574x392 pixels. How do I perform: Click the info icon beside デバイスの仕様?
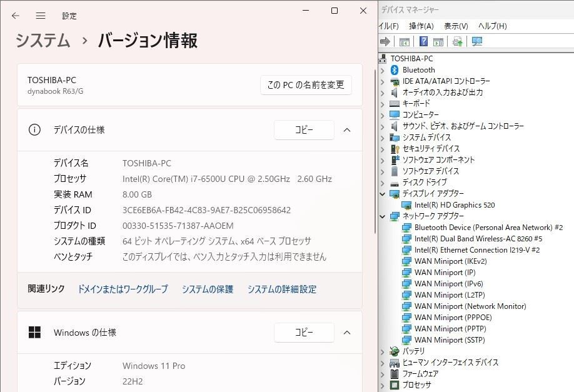(x=35, y=129)
